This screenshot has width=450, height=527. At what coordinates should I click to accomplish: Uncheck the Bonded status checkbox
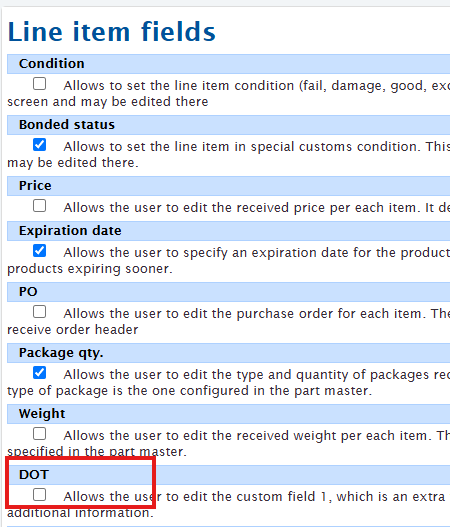(39, 145)
